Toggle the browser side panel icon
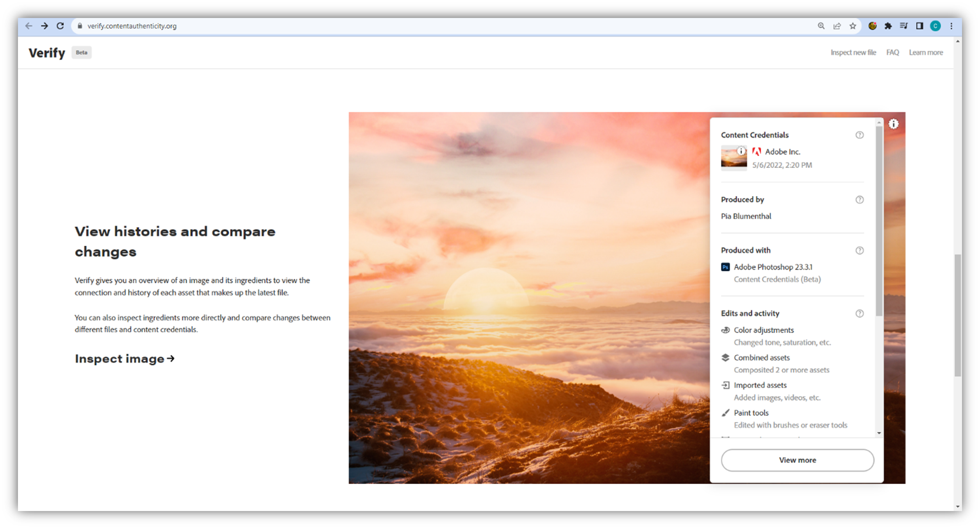The width and height of the screenshot is (980, 529). pos(919,26)
